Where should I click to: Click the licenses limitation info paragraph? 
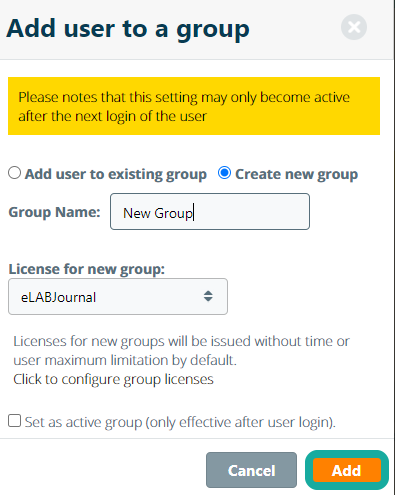[181, 351]
